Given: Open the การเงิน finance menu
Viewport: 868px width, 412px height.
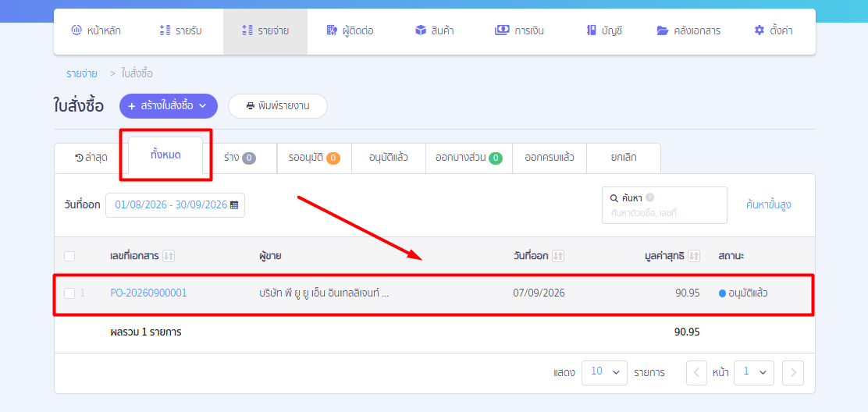Looking at the screenshot, I should 519,31.
